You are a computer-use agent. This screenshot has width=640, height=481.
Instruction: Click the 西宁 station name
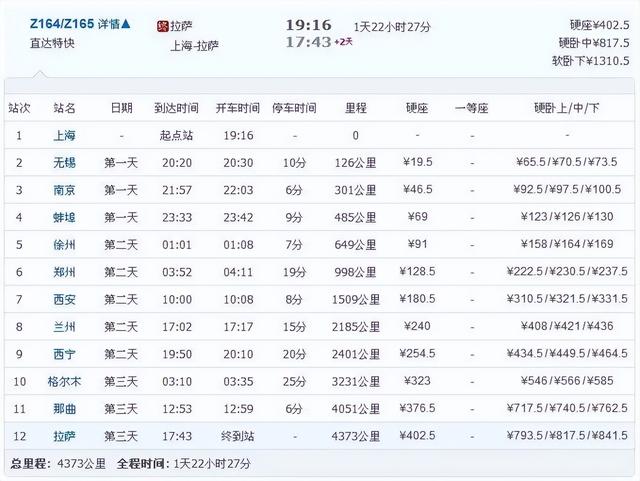[64, 354]
